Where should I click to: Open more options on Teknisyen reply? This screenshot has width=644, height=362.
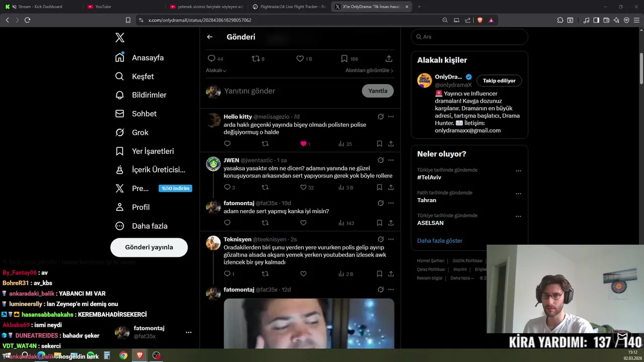coord(391,239)
